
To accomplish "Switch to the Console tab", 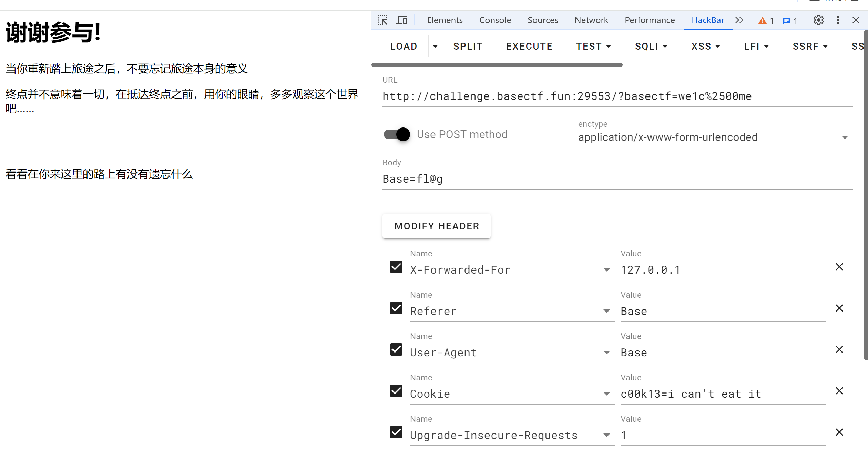I will [x=495, y=20].
